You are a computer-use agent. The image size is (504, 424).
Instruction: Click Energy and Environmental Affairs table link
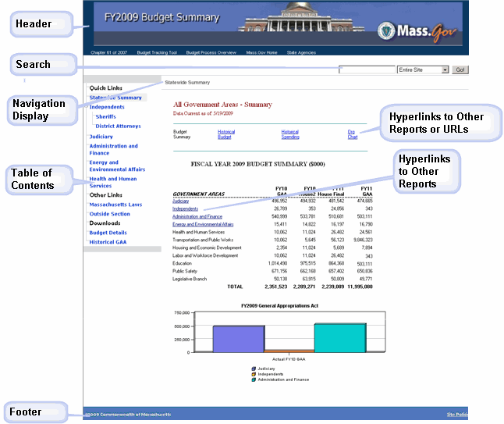point(203,224)
